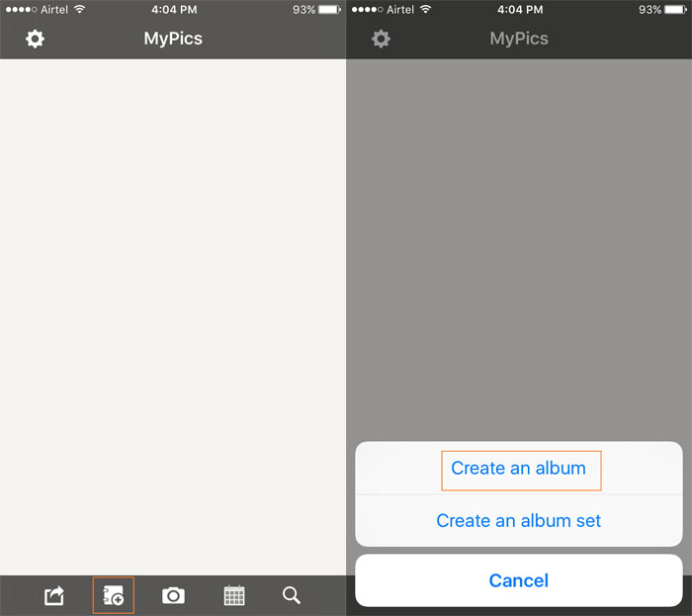This screenshot has width=692, height=616.
Task: Tap the dimmed MyPics title behind the action sheet
Action: 519,40
